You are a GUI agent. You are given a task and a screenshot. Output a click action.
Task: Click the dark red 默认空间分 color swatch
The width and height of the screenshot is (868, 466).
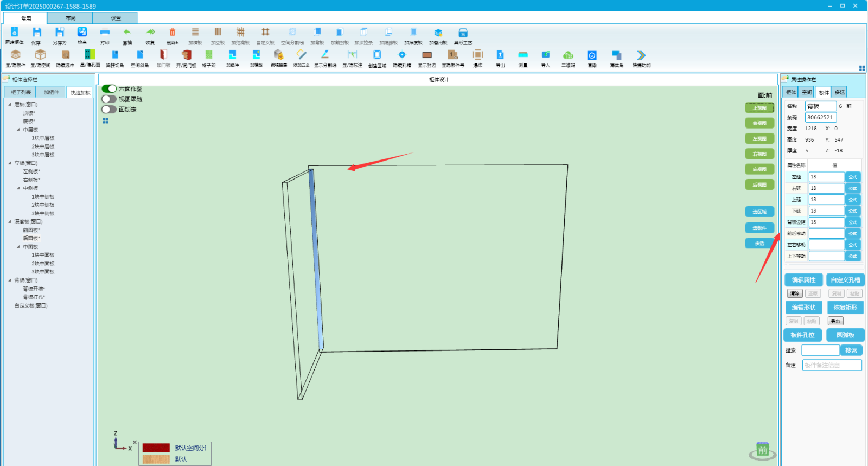(156, 448)
